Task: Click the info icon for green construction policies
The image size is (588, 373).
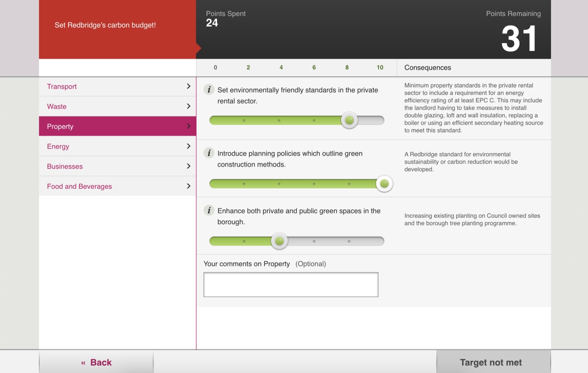Action: [209, 153]
